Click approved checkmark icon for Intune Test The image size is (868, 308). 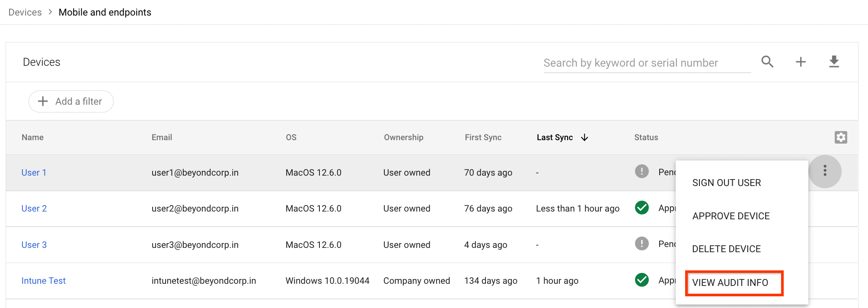(x=641, y=280)
